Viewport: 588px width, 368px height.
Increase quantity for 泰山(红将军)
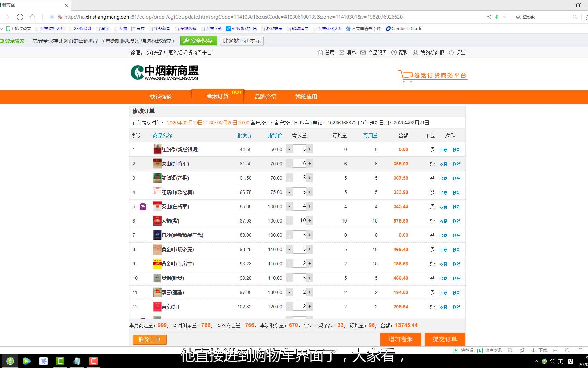310,164
